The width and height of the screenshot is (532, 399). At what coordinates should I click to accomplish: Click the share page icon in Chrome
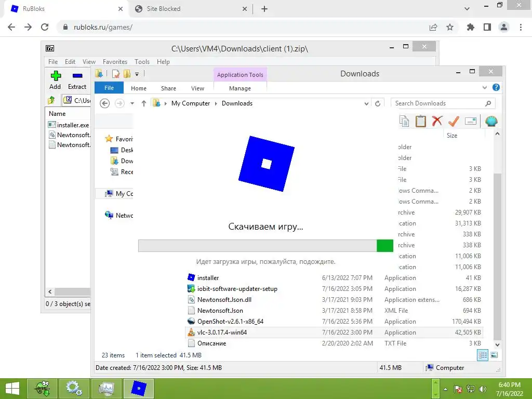coord(433,27)
